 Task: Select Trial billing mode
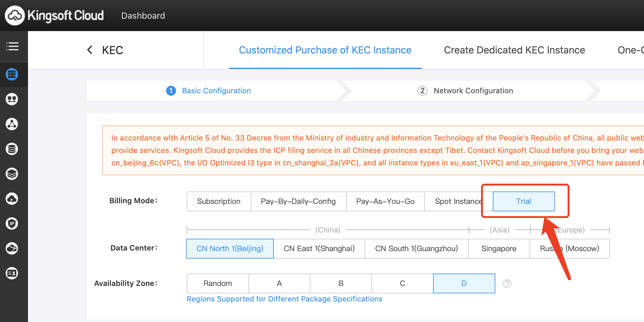(524, 201)
